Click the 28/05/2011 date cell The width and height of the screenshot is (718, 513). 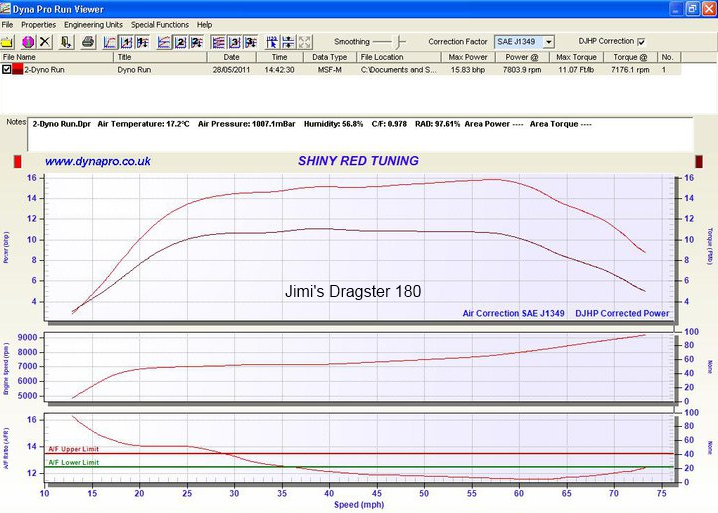231,70
